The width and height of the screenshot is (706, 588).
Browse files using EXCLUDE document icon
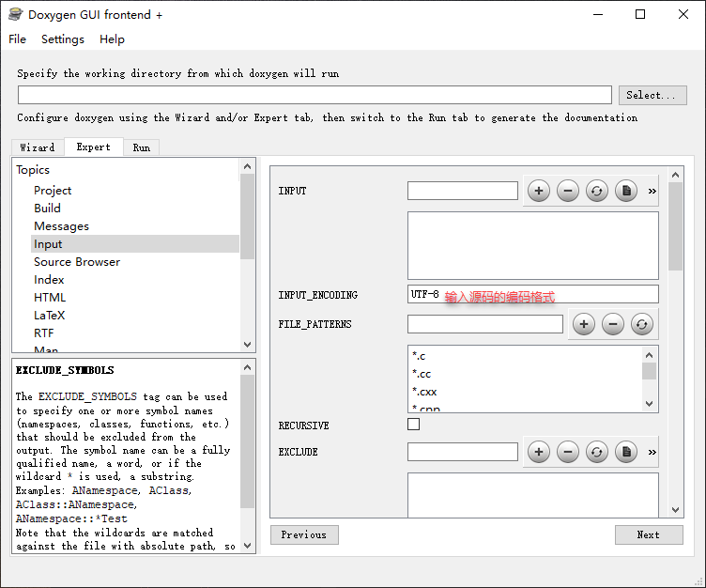pyautogui.click(x=626, y=452)
